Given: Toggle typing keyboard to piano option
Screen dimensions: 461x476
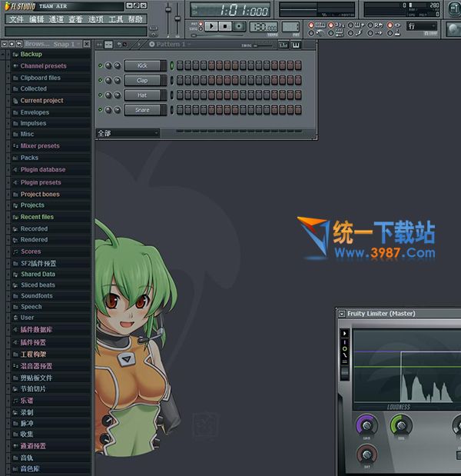Looking at the screenshot, I should [x=311, y=25].
